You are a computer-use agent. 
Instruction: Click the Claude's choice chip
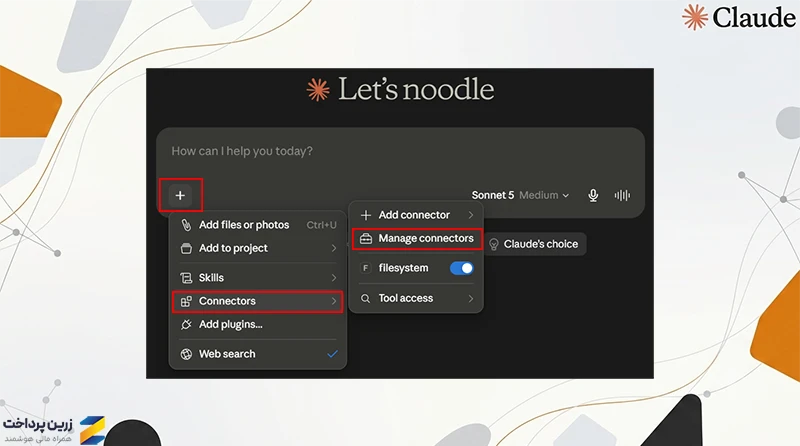coord(535,244)
